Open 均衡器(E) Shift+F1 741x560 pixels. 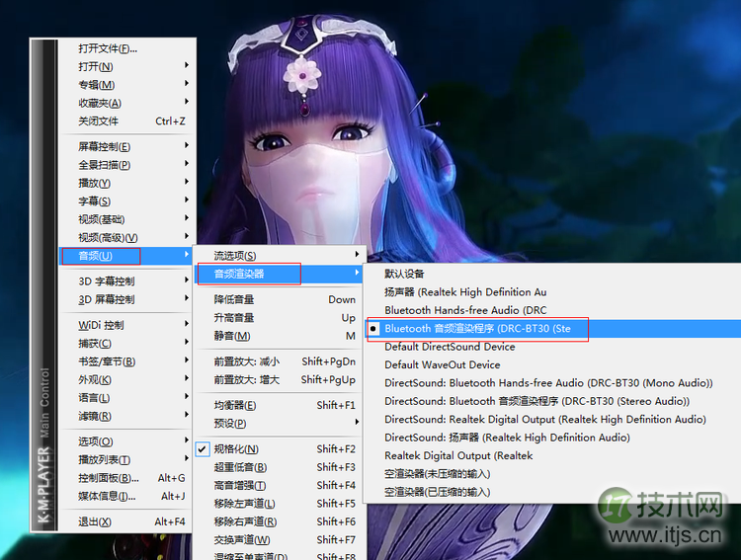279,405
